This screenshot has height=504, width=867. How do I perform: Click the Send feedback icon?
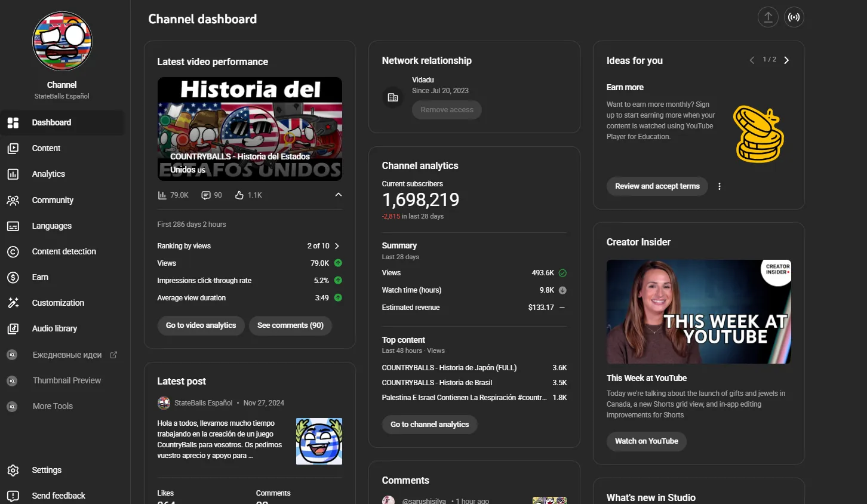click(x=13, y=496)
